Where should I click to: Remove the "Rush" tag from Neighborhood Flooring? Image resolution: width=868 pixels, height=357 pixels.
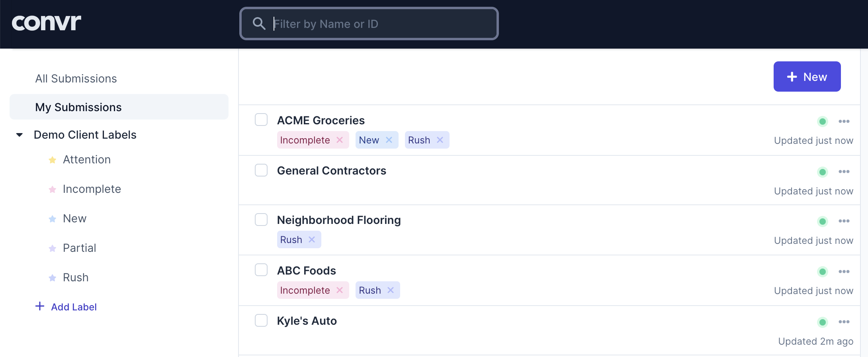click(312, 239)
